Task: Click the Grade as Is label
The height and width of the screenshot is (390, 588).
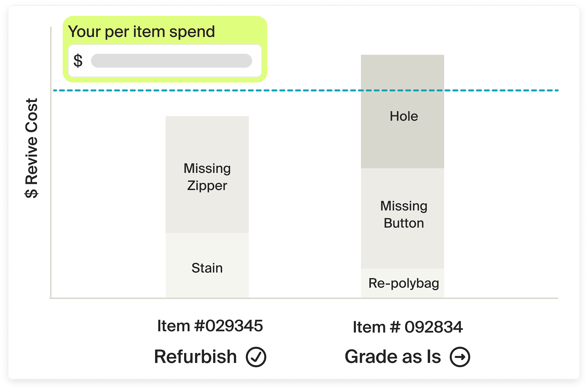Action: tap(393, 357)
